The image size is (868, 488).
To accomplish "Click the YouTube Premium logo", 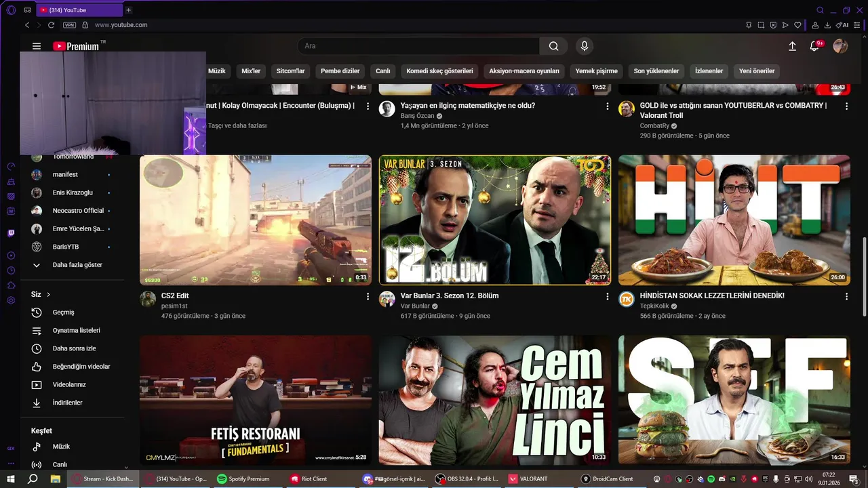I will click(x=76, y=46).
